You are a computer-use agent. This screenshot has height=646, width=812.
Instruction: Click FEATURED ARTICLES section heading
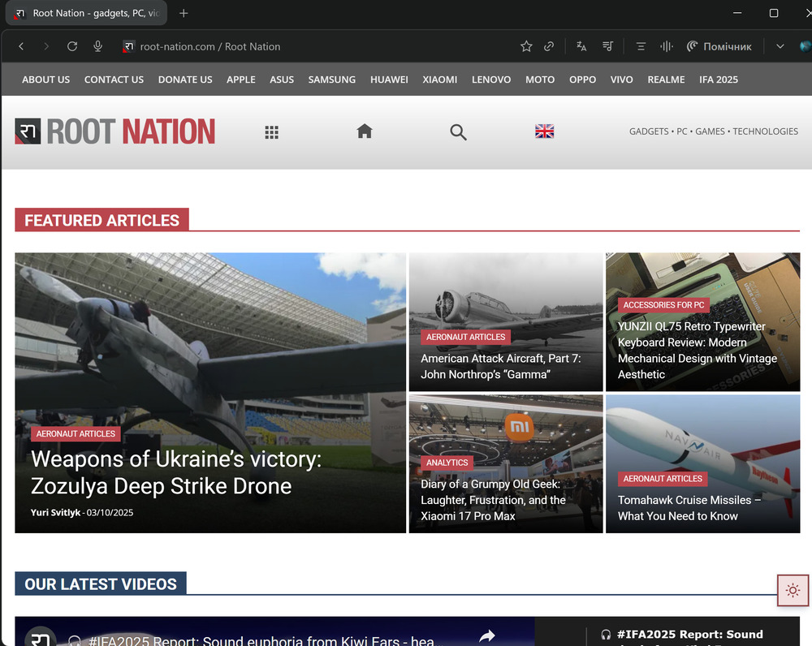[102, 220]
